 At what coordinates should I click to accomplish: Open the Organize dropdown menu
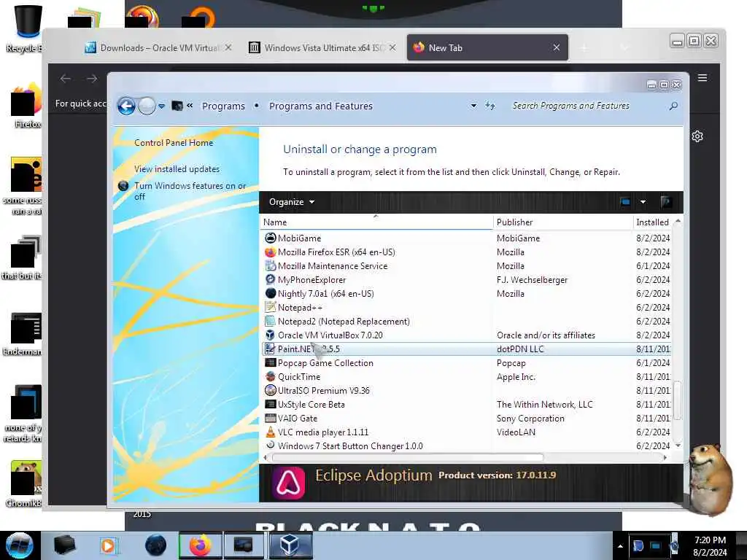tap(292, 202)
